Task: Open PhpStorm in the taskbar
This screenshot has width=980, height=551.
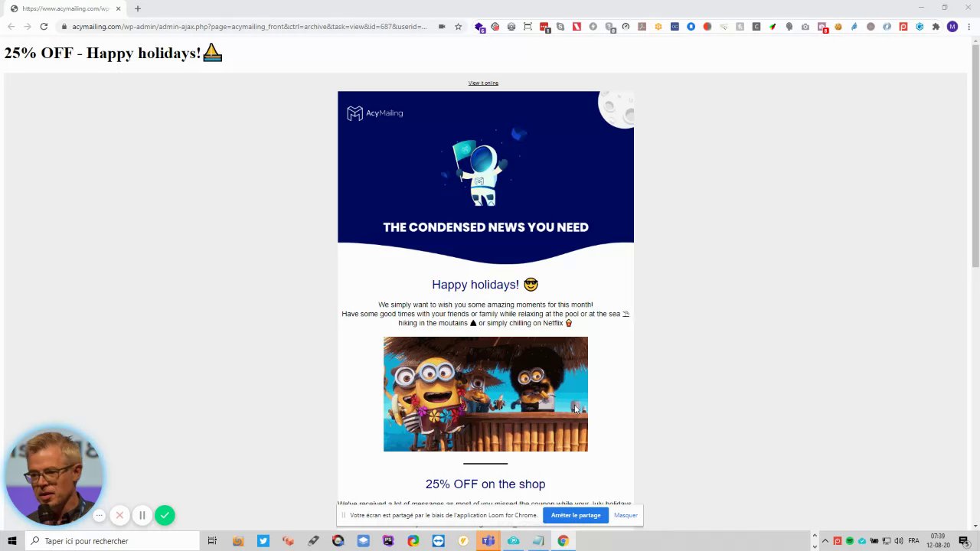Action: point(388,541)
